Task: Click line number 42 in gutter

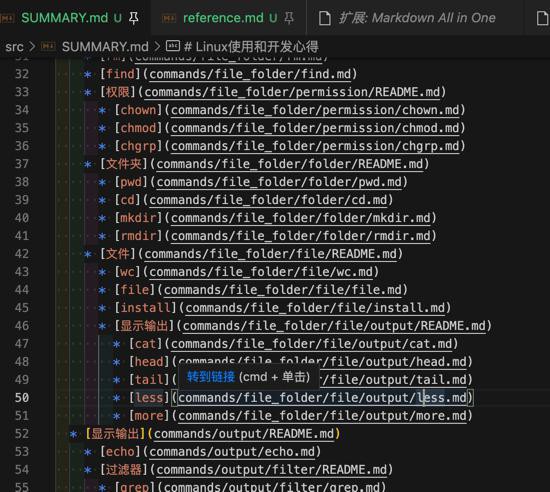Action: [22, 254]
